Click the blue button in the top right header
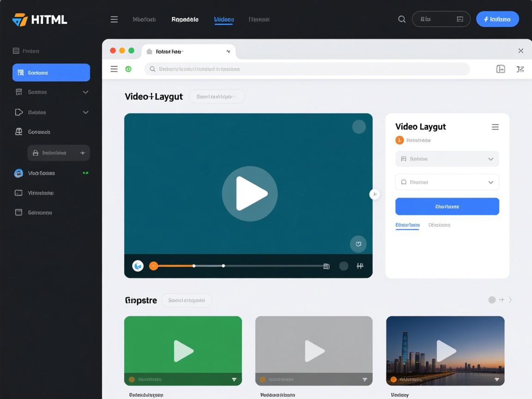 [497, 19]
